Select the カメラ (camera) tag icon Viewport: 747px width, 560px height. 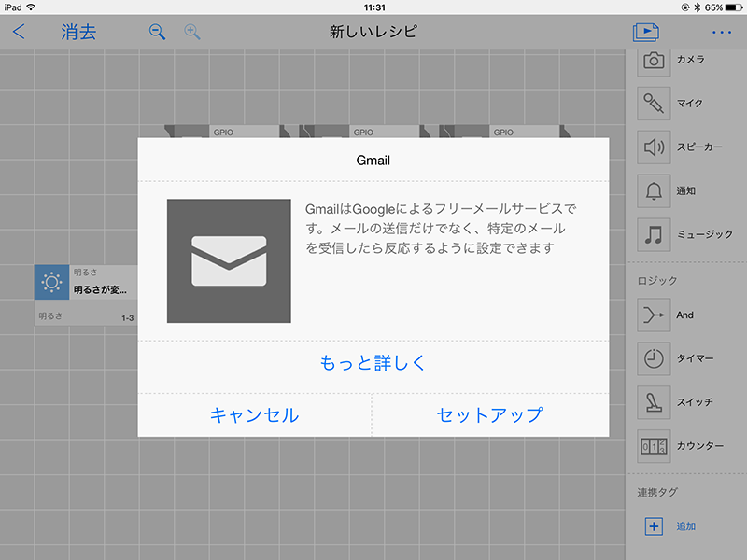click(654, 61)
